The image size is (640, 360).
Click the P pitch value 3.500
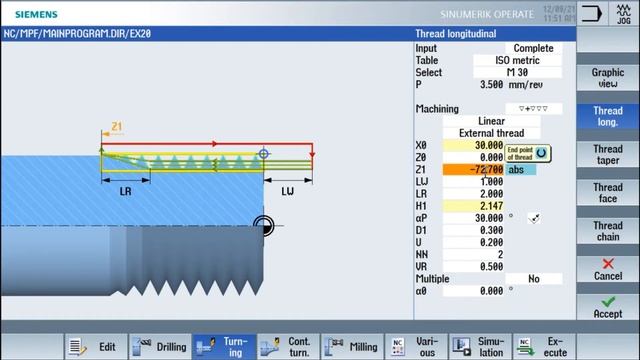pyautogui.click(x=491, y=84)
